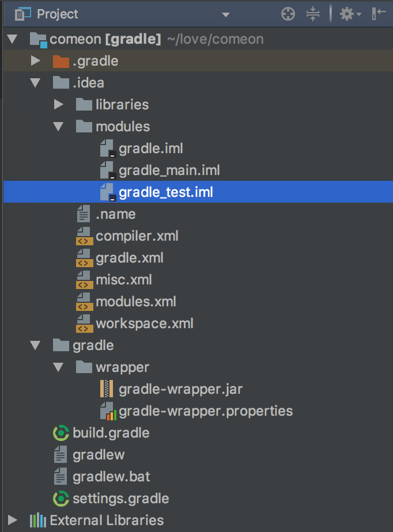
Task: Collapse the .idea folder
Action: [35, 83]
